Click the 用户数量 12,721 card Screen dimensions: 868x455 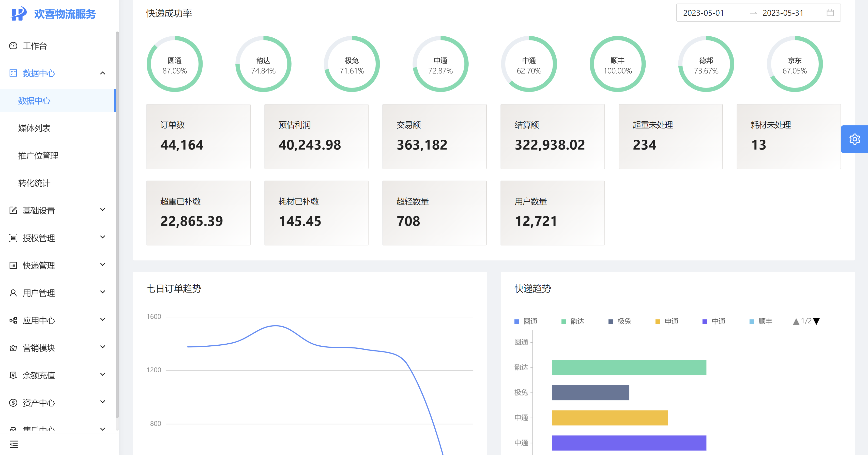553,213
